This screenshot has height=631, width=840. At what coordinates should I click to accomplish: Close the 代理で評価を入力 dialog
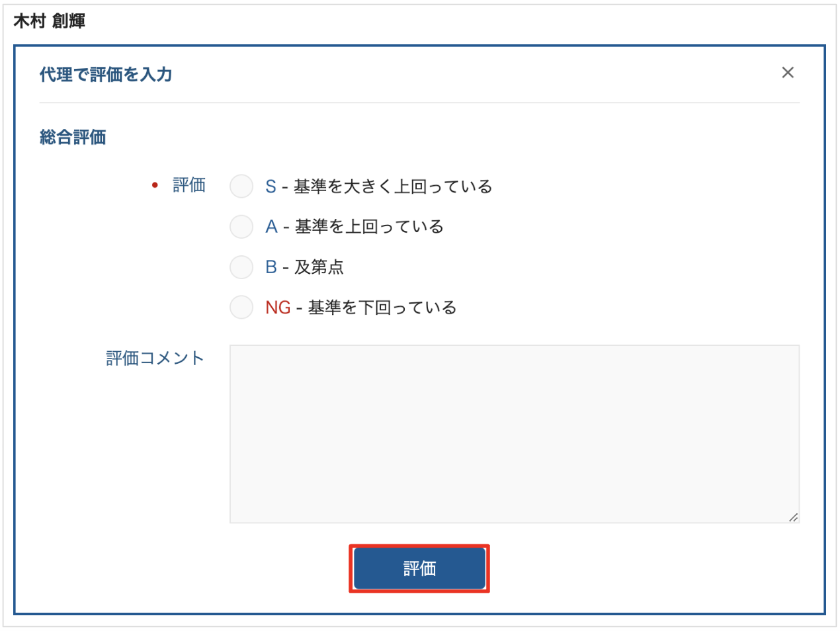coord(787,73)
